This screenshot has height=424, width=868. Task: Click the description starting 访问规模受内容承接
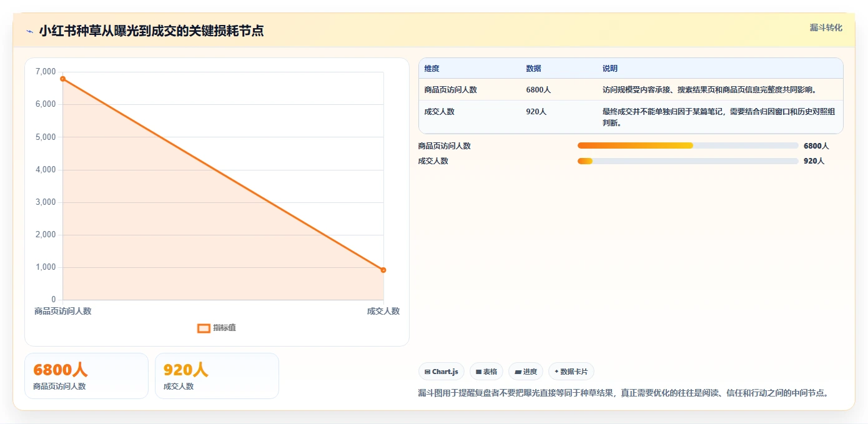click(x=709, y=90)
